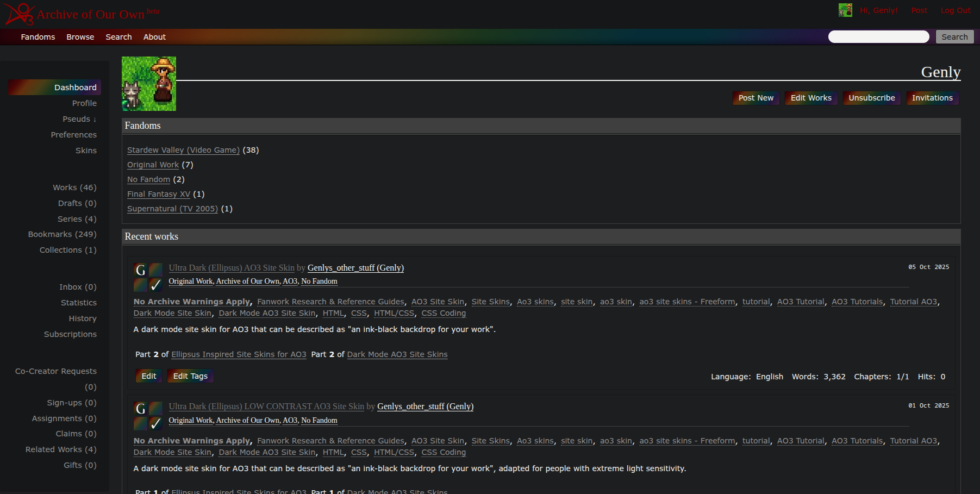Click Edit button on first work

point(149,376)
